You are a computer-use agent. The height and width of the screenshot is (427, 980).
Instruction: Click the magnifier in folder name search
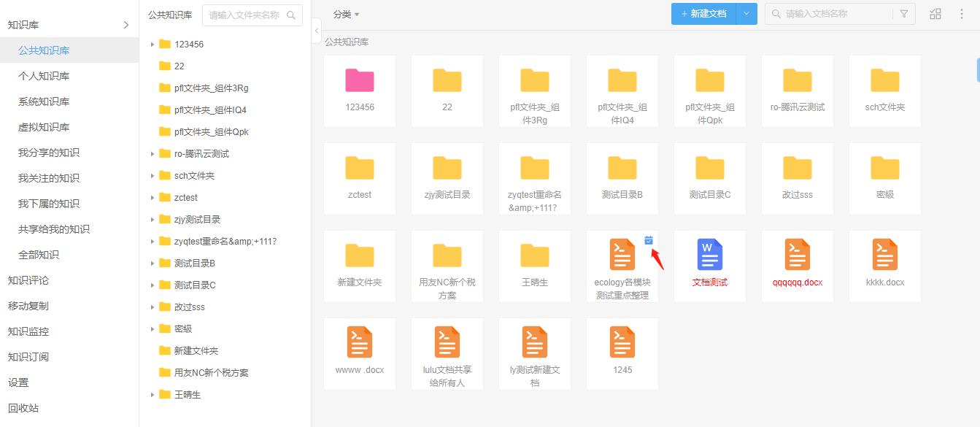(x=291, y=15)
